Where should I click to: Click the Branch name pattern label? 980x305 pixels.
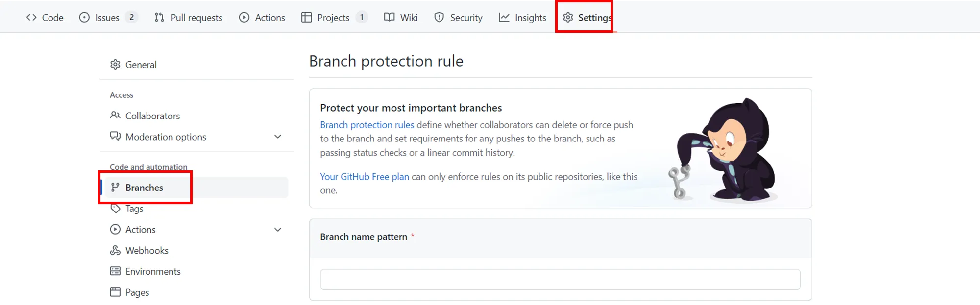pyautogui.click(x=364, y=237)
